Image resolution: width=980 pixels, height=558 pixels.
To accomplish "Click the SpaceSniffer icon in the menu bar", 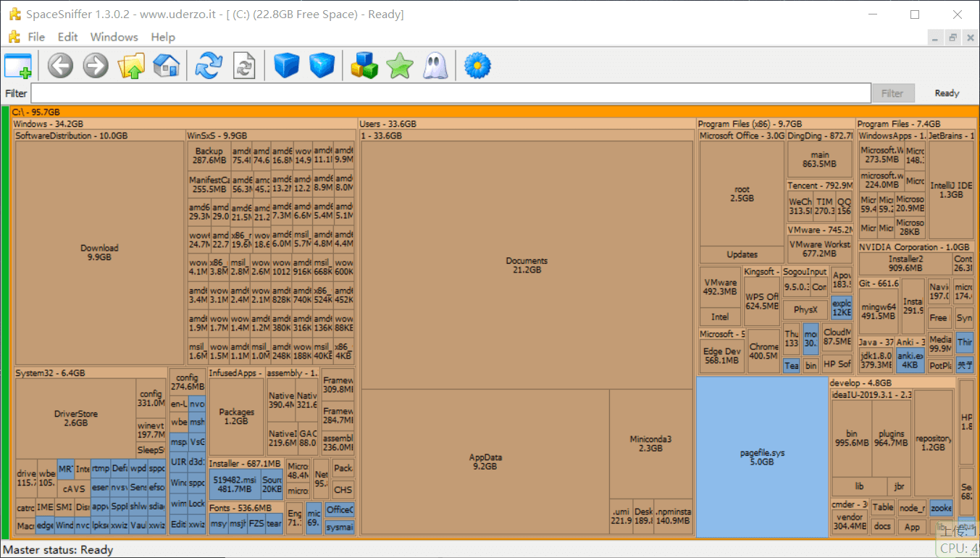I will [14, 37].
